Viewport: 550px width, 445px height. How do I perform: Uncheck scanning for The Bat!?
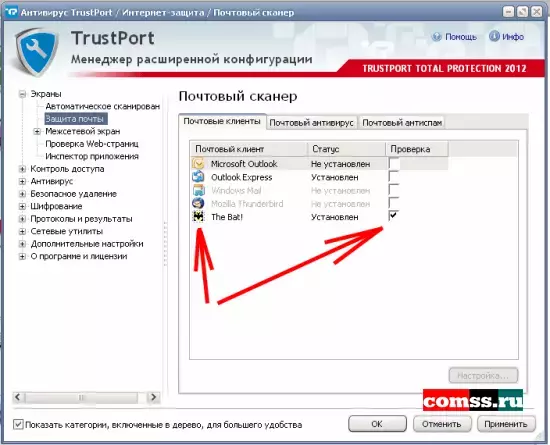[x=394, y=216]
